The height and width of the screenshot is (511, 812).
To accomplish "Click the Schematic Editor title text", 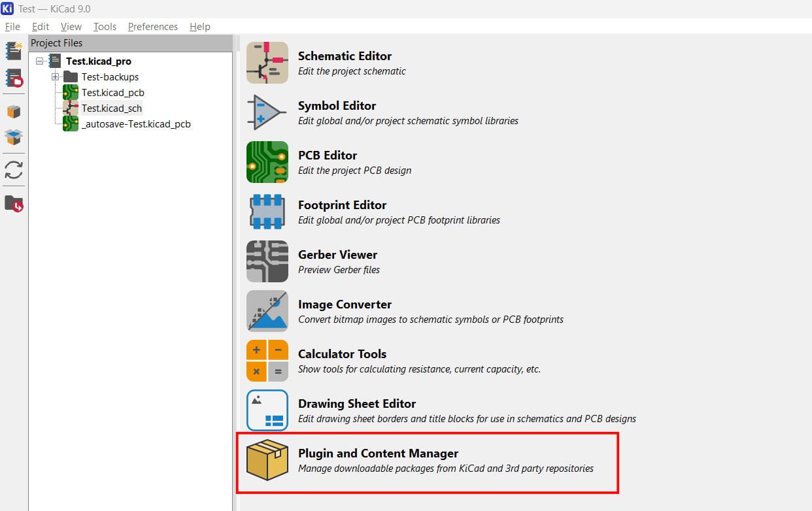I will (345, 56).
